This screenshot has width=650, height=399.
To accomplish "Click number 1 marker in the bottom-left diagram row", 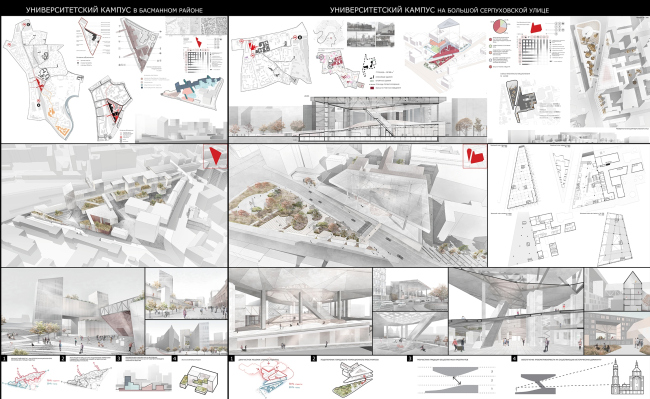I will [x=4, y=359].
